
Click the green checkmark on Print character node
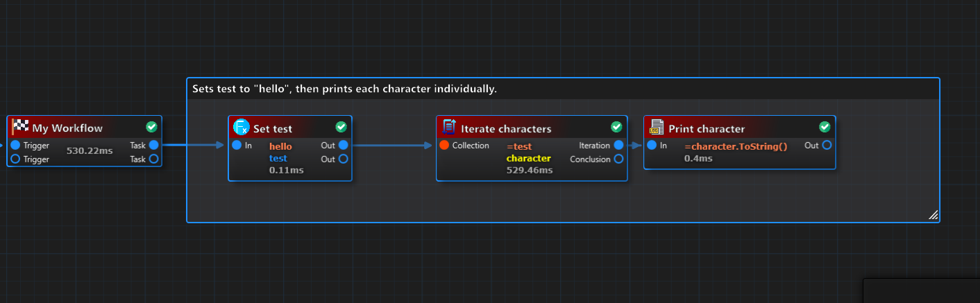coord(825,127)
